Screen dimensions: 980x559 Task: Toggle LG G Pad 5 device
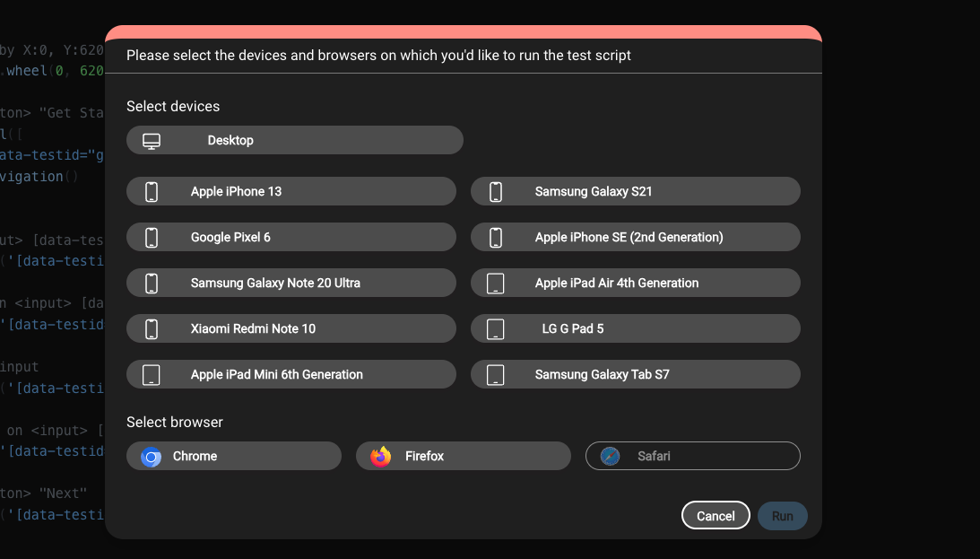pyautogui.click(x=636, y=328)
